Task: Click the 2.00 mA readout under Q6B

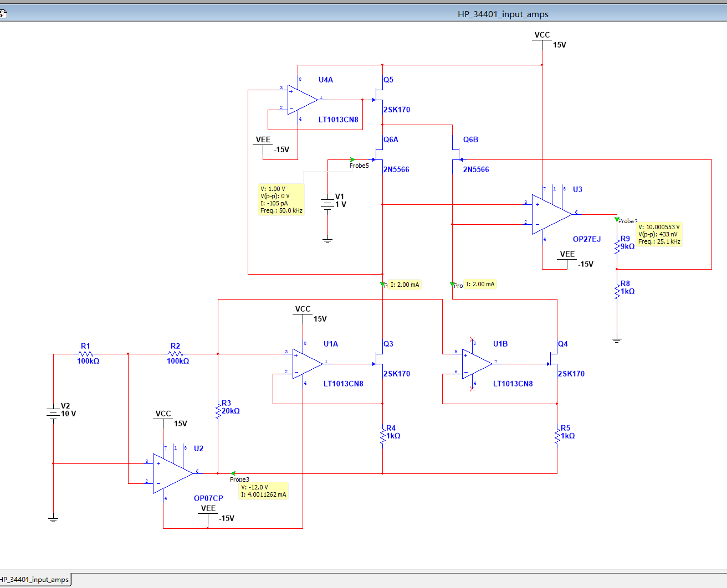Action: pyautogui.click(x=480, y=284)
